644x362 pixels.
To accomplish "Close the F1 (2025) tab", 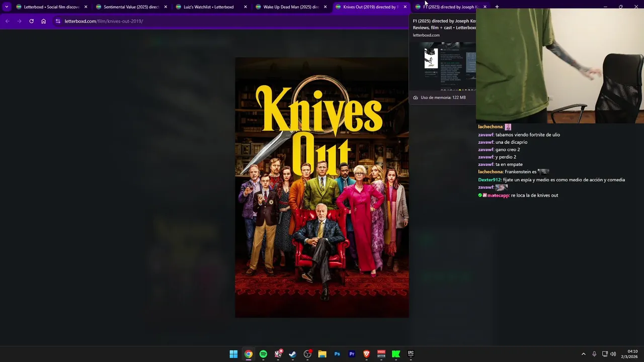I will coord(485,7).
